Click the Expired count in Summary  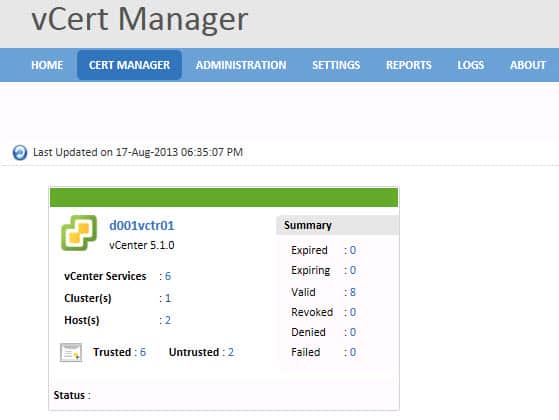click(x=353, y=250)
